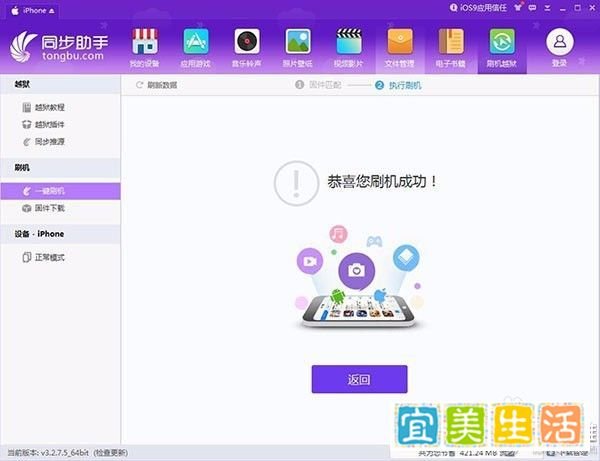Open 越狱教程 jailbreak tutorial in sidebar
Viewport: 600px width, 461px height.
point(43,108)
